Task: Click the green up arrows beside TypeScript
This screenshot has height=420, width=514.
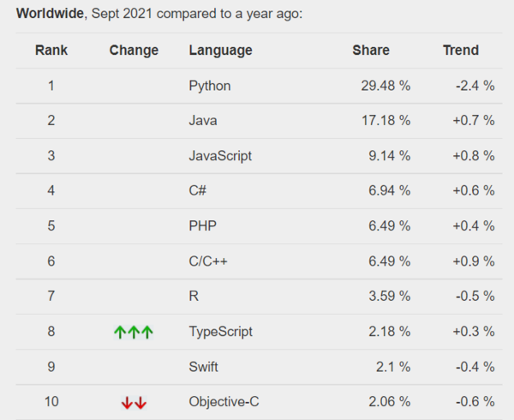Action: 134,332
